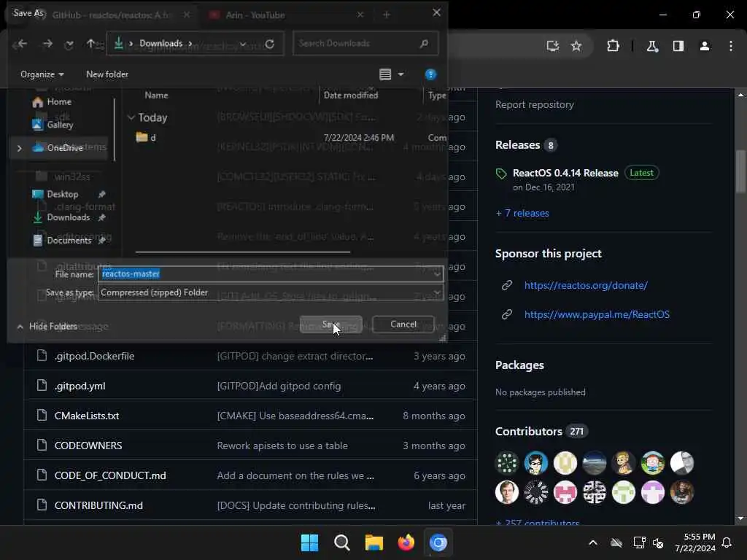Screen dimensions: 747x560
Task: Open the notification bell in taskbar
Action: click(727, 542)
